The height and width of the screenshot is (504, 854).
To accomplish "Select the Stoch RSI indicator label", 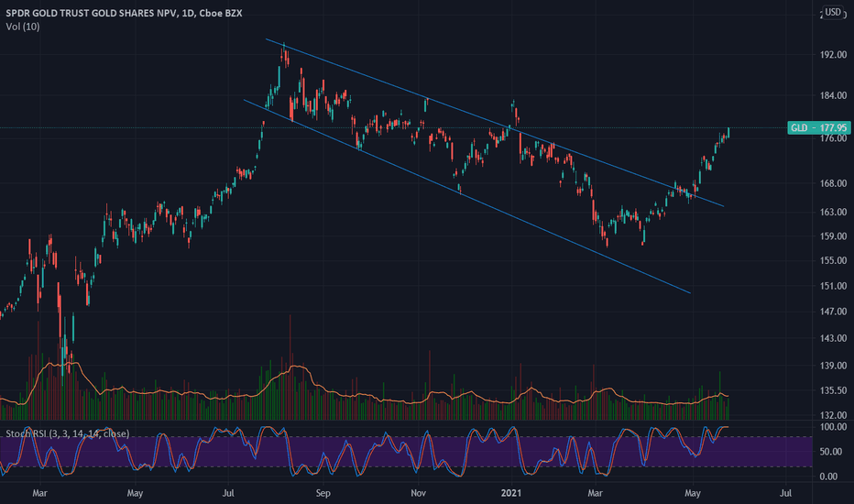I will 68,433.
